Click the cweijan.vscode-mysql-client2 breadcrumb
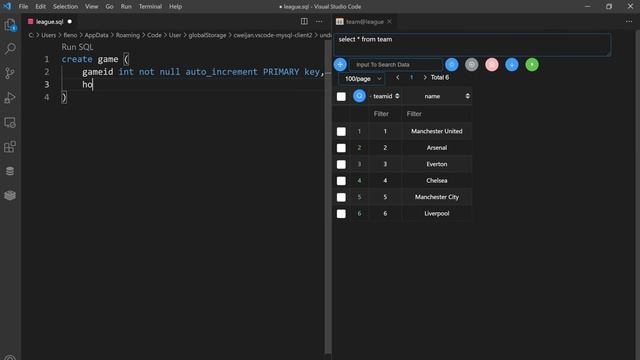Viewport: 640px width, 360px height. tap(273, 35)
